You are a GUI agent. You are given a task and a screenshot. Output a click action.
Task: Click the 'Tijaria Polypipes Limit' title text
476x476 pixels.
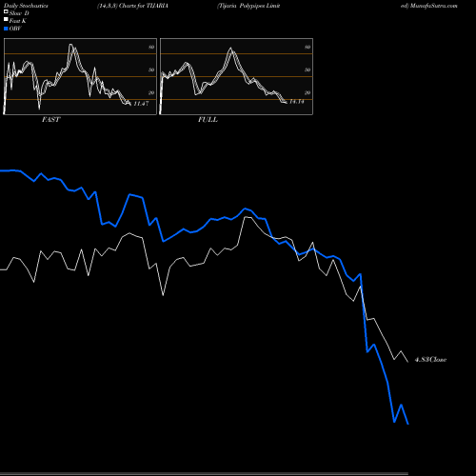[248, 6]
